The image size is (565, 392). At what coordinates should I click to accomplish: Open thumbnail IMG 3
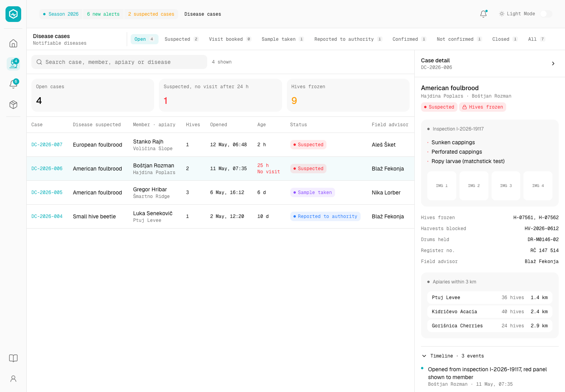pos(506,186)
